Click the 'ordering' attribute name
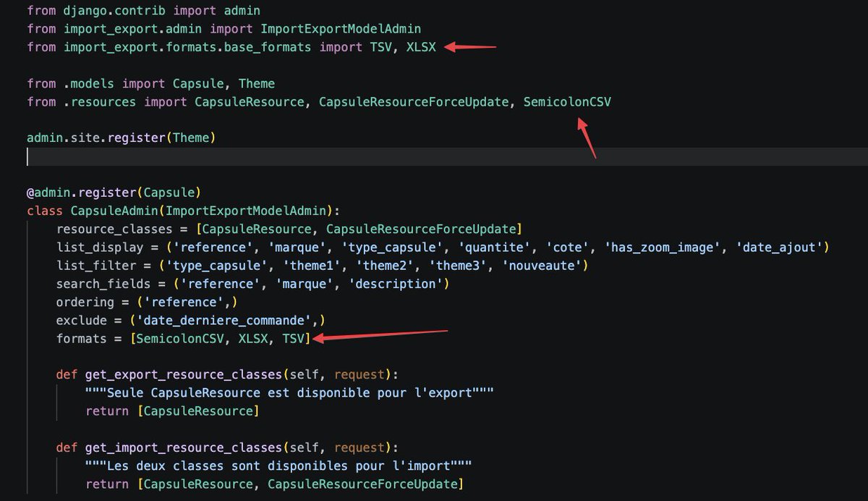This screenshot has width=868, height=501. 85,302
